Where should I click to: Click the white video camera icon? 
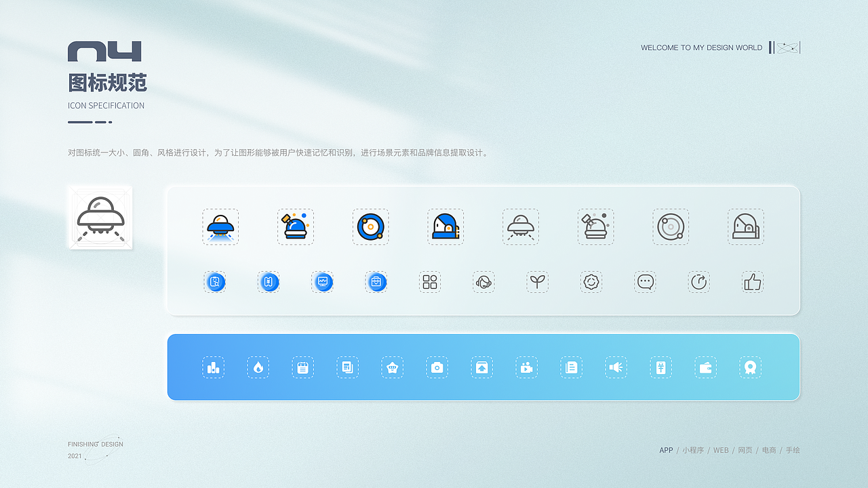527,367
